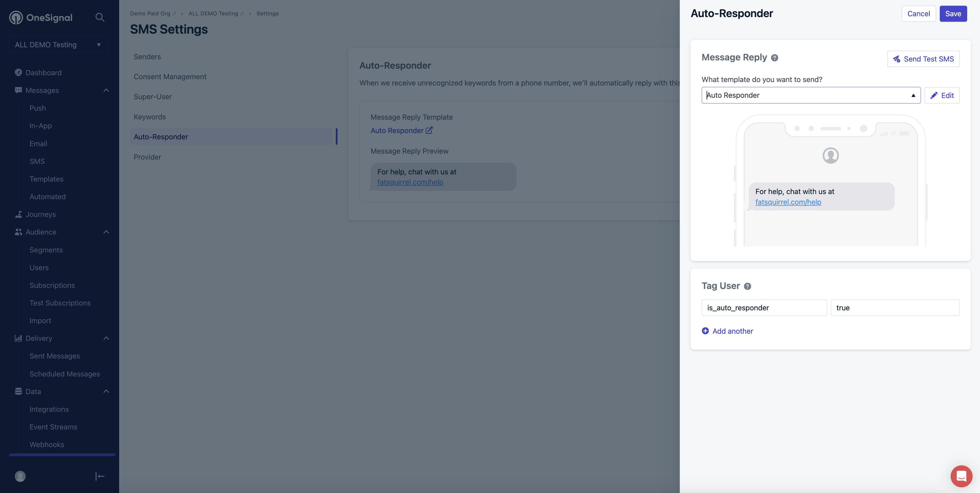Open the Super-User settings tab
Viewport: 980px width, 493px height.
[x=153, y=97]
